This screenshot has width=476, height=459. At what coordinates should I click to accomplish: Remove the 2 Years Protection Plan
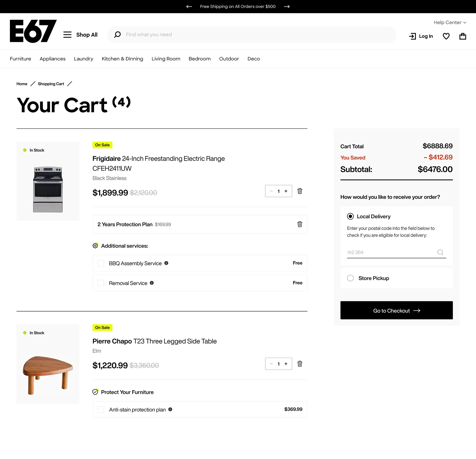pos(300,224)
